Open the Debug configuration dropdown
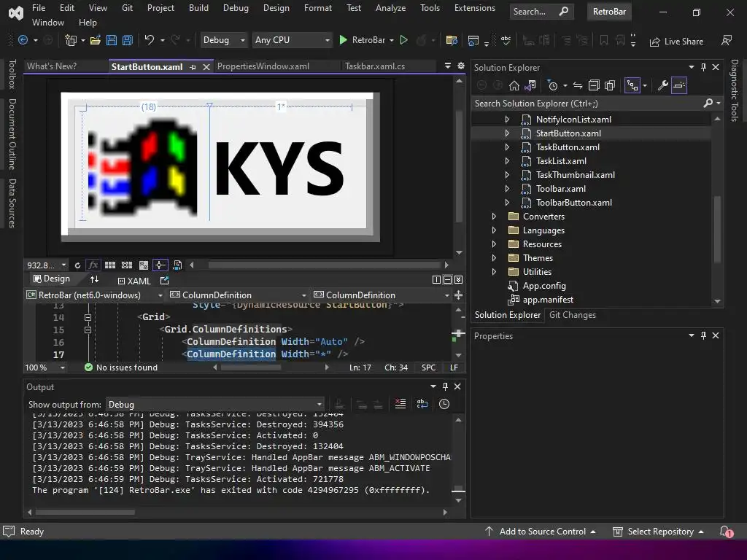This screenshot has width=747, height=560. pyautogui.click(x=224, y=41)
